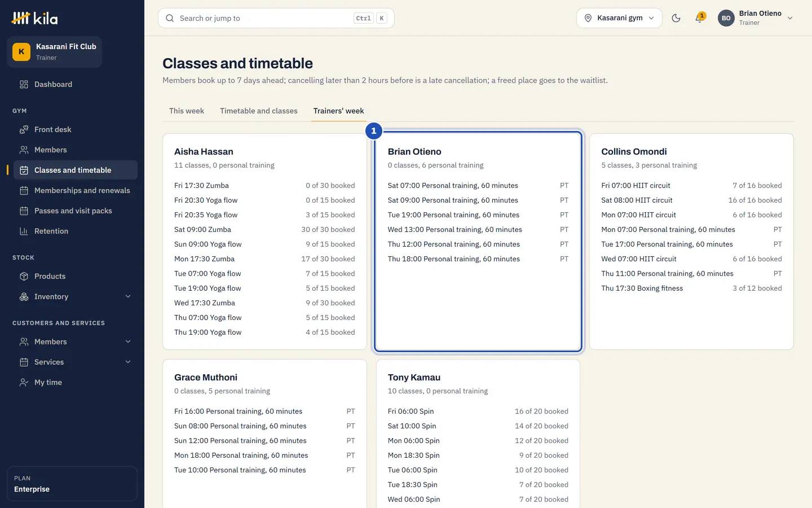
Task: Switch to Timetable and classes tab
Action: [259, 111]
